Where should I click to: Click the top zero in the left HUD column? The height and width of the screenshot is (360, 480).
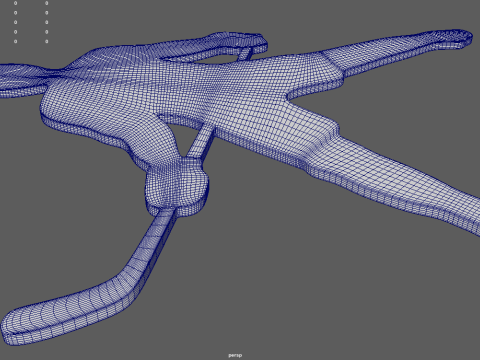pos(15,3)
